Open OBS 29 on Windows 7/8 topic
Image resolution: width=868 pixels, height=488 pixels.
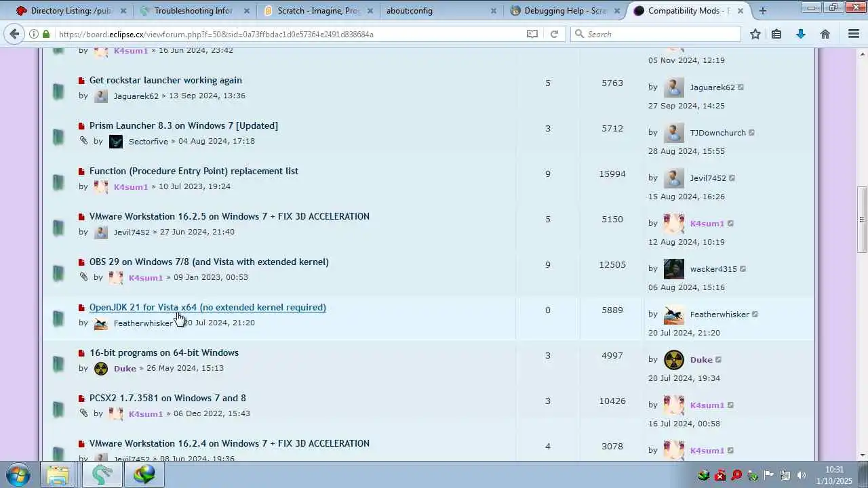coord(209,262)
